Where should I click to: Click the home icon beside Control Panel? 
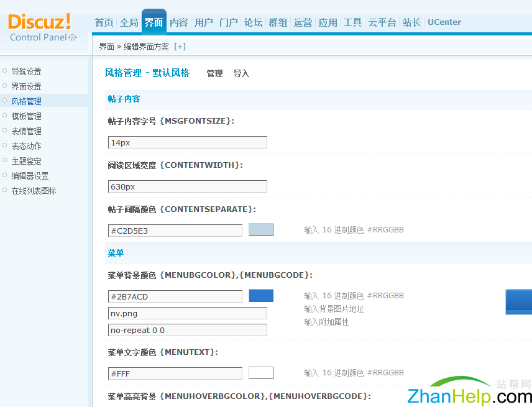pos(73,37)
